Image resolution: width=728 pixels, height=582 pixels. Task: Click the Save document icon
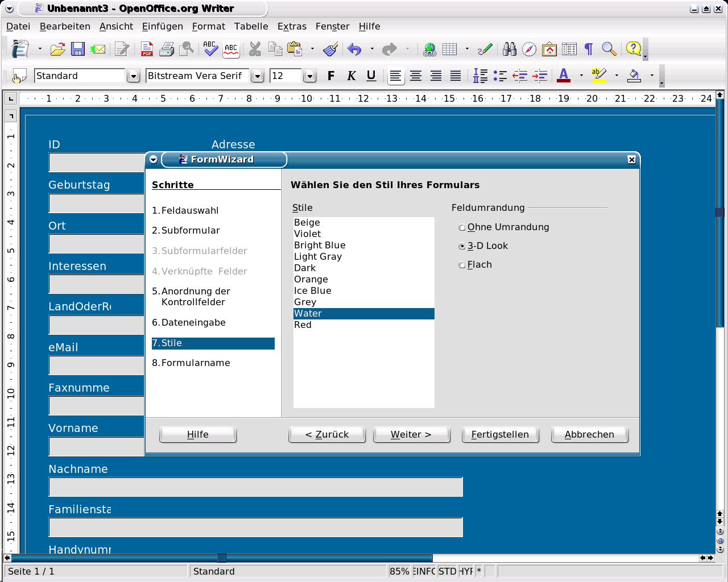pos(78,49)
